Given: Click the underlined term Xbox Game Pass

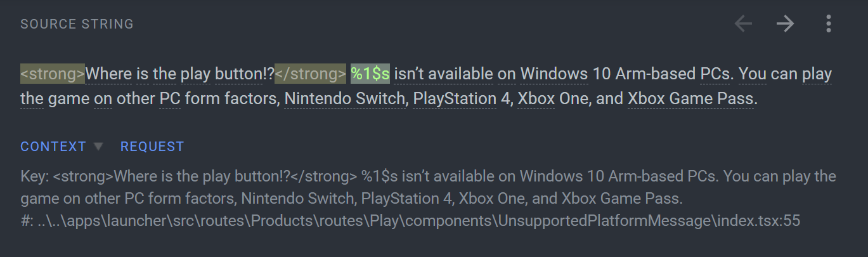Looking at the screenshot, I should (690, 99).
